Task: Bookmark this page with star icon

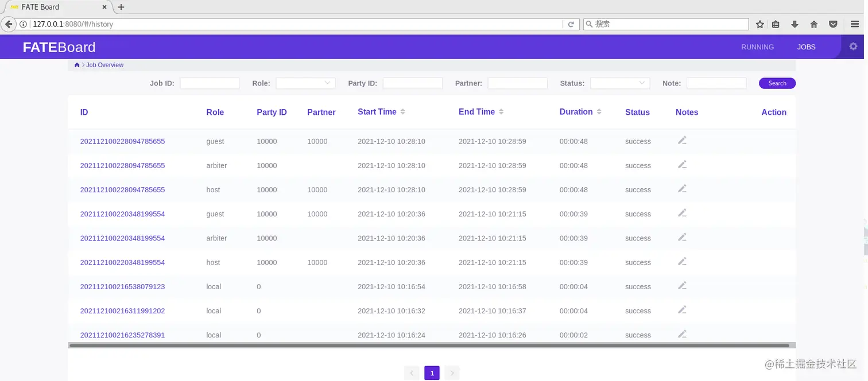Action: pos(760,24)
